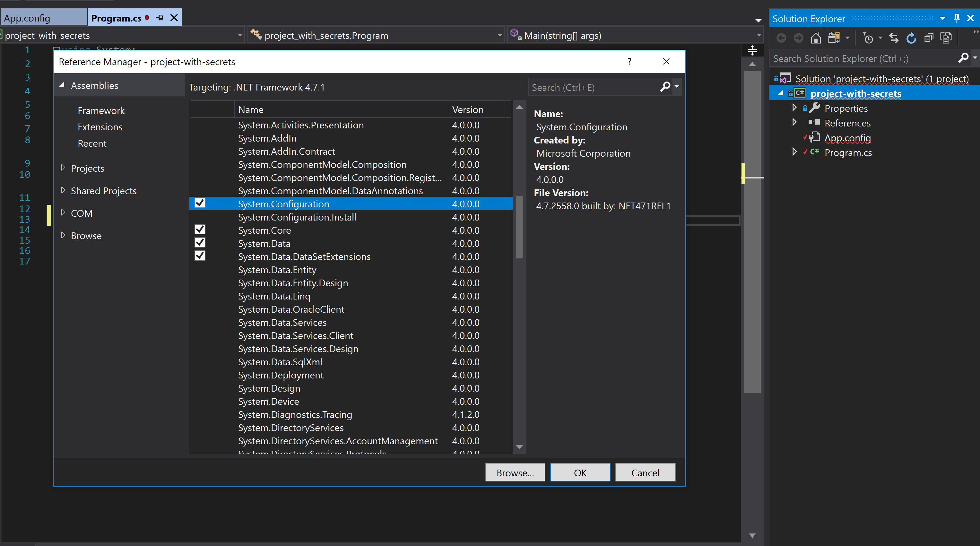Select Extensions under Assemblies
Image resolution: width=980 pixels, height=546 pixels.
tap(100, 127)
